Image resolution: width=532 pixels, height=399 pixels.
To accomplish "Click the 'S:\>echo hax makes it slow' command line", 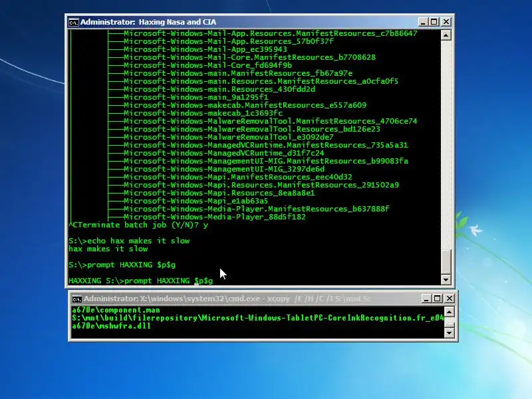I will tap(129, 241).
